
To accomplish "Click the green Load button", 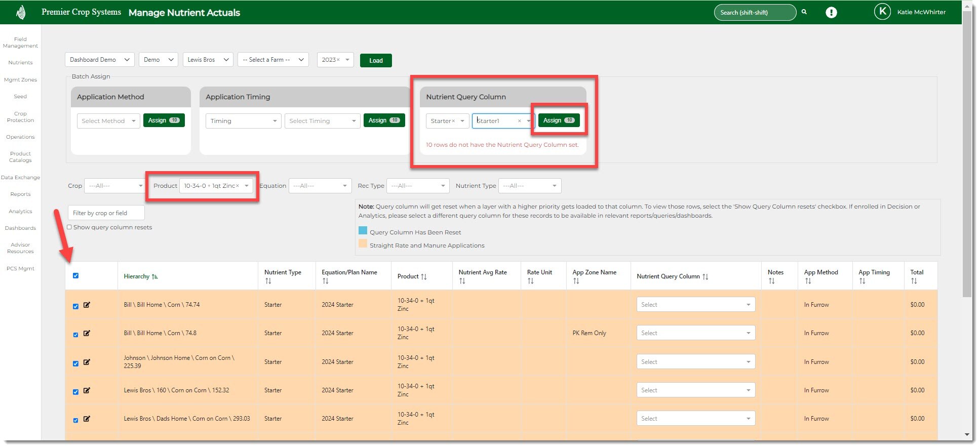I will point(376,60).
